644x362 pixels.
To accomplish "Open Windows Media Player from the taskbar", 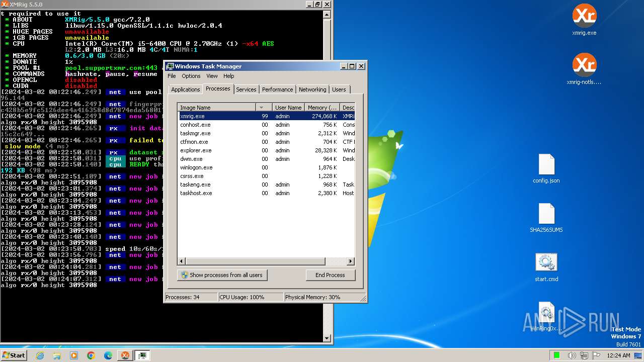I will [x=74, y=355].
